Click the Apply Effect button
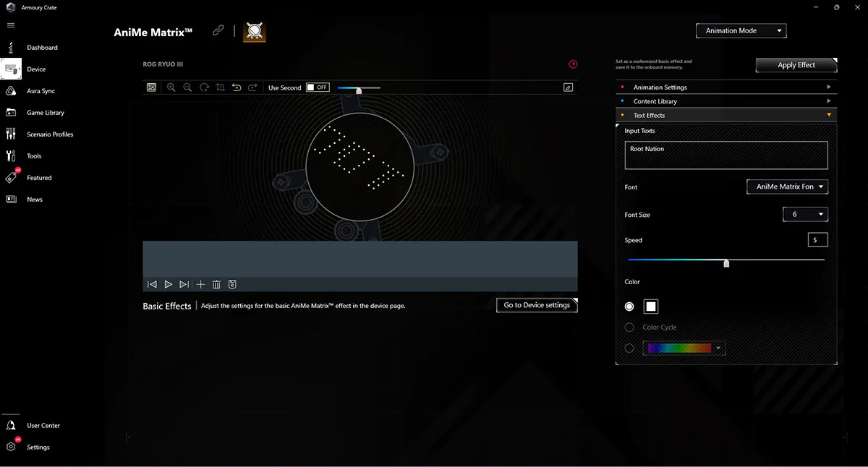Image resolution: width=868 pixels, height=467 pixels. (796, 65)
